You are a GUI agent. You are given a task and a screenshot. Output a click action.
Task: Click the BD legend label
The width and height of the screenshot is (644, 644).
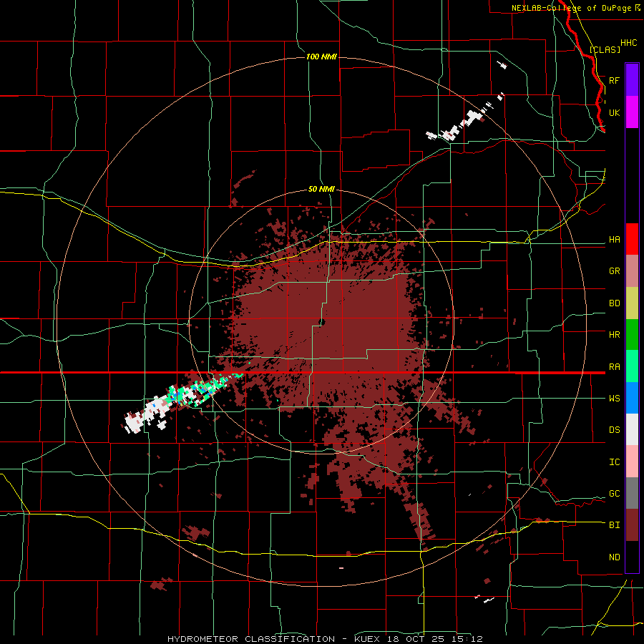pos(614,303)
